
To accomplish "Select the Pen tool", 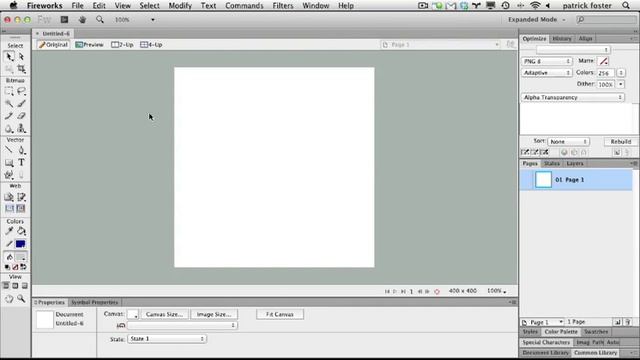I will tap(21, 150).
